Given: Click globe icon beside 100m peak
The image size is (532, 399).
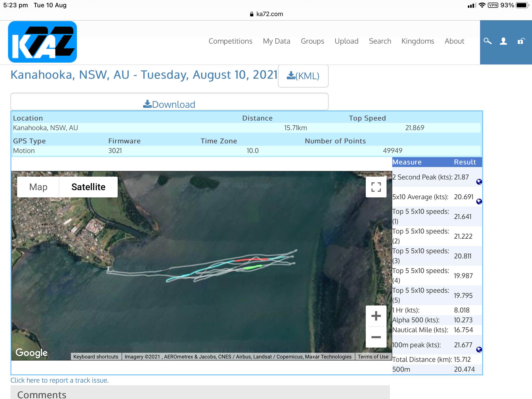Looking at the screenshot, I should point(479,350).
